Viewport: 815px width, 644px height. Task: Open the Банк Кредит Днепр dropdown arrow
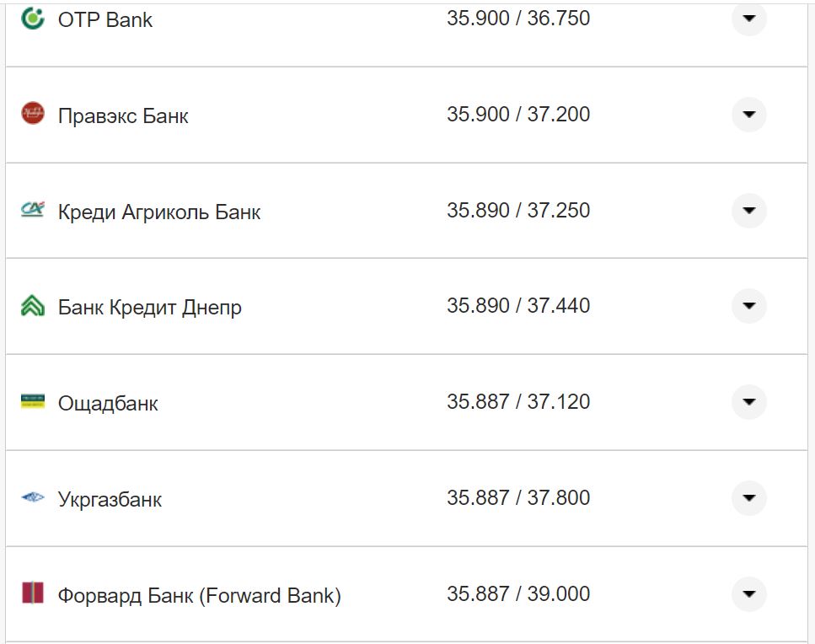(x=748, y=306)
